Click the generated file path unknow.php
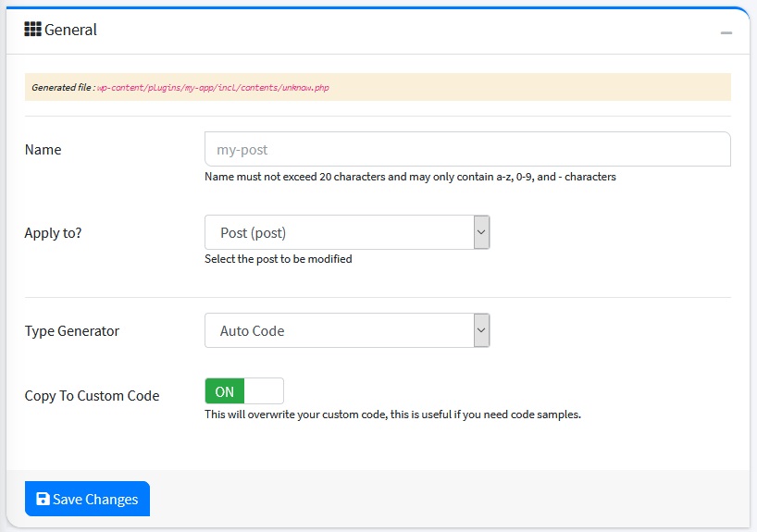Screen dimensions: 757x532 pos(213,88)
